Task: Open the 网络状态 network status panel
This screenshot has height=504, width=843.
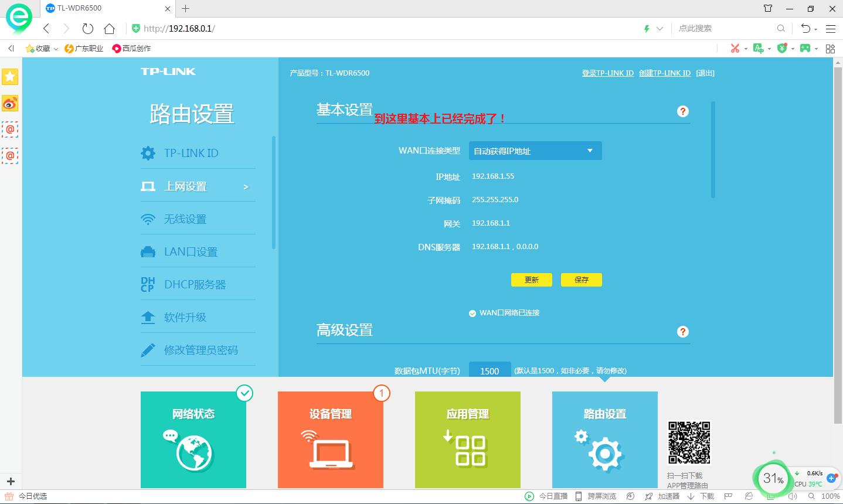Action: pos(193,440)
